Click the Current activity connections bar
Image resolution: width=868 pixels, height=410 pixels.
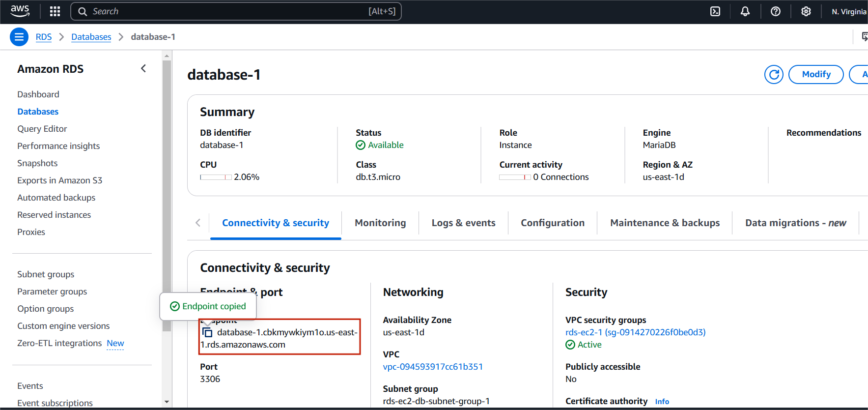(515, 177)
